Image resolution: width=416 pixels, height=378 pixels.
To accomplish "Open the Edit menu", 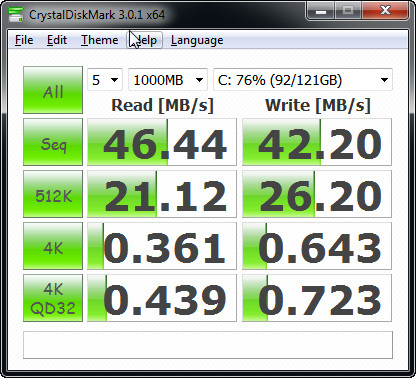I will [57, 40].
